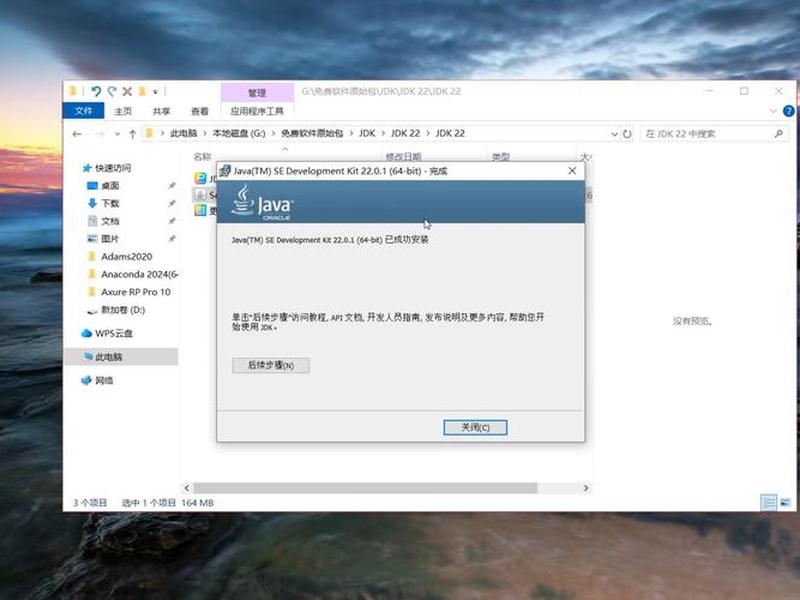Screen dimensions: 800x600
Task: Open the recent locations dropdown arrow
Action: tap(117, 134)
